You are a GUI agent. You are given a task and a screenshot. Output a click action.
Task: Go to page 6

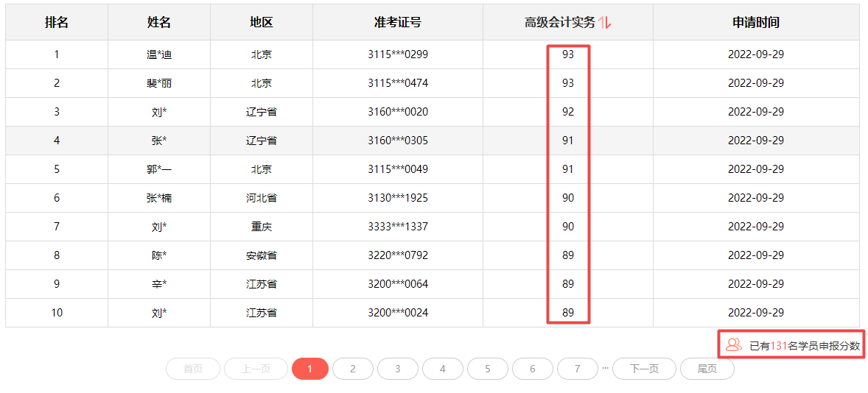533,369
